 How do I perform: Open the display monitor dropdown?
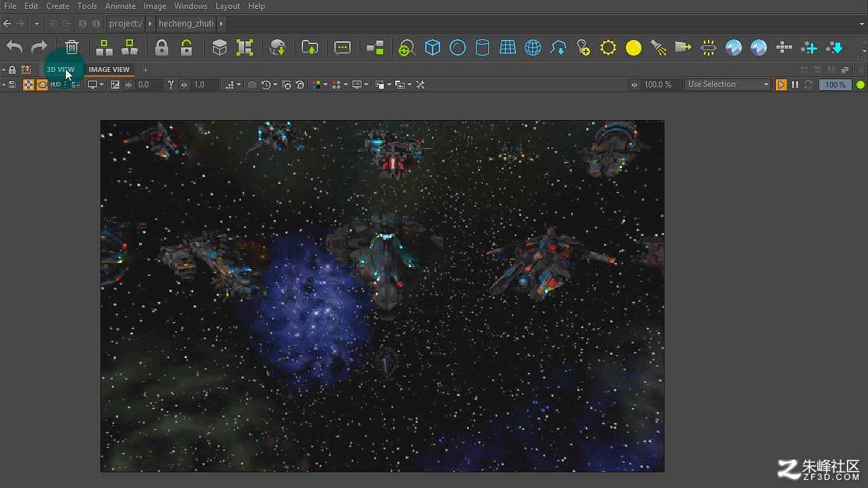[x=96, y=85]
